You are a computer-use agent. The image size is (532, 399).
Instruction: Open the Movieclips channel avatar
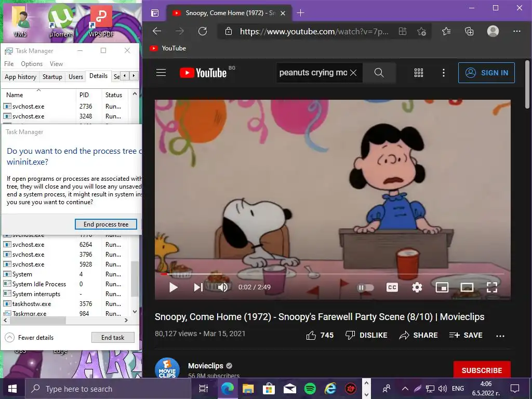click(167, 368)
